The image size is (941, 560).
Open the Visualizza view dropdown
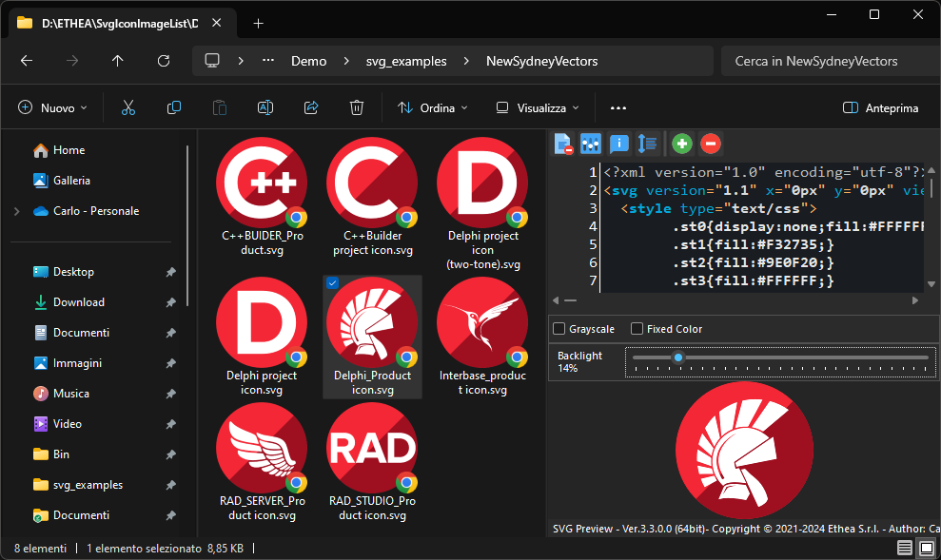(x=538, y=108)
